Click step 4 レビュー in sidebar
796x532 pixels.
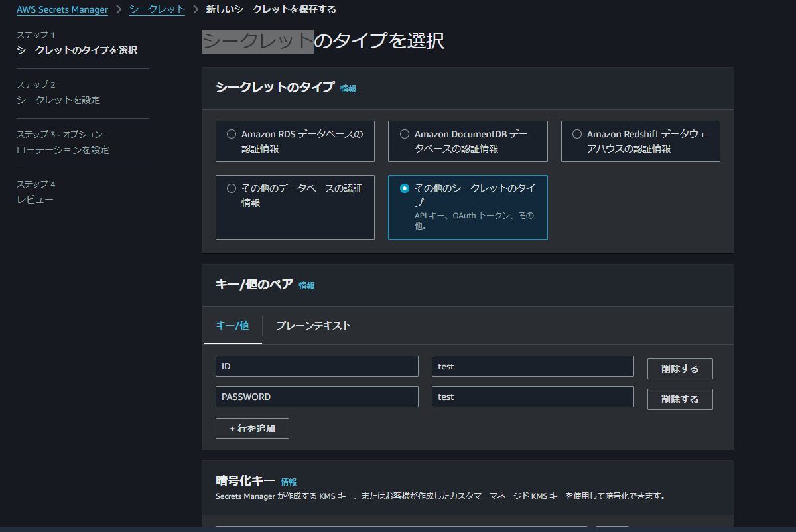click(x=35, y=200)
